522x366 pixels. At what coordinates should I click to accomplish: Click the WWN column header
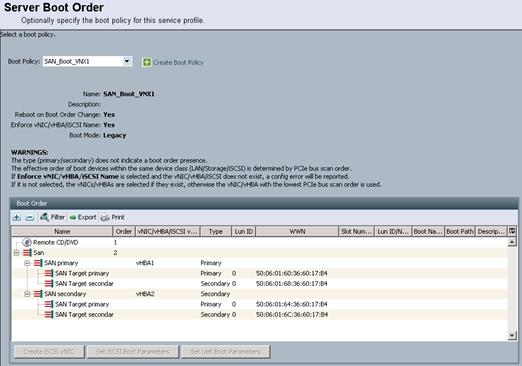pos(297,231)
